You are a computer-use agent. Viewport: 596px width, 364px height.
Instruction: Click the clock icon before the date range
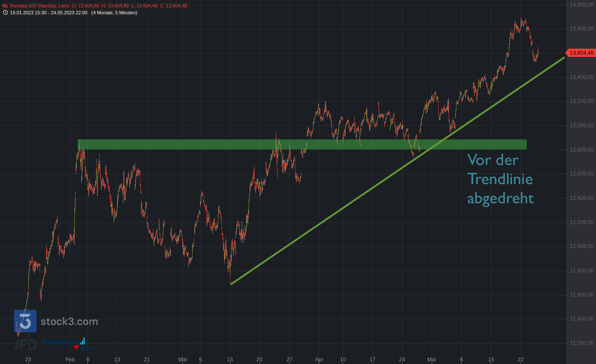[5, 13]
